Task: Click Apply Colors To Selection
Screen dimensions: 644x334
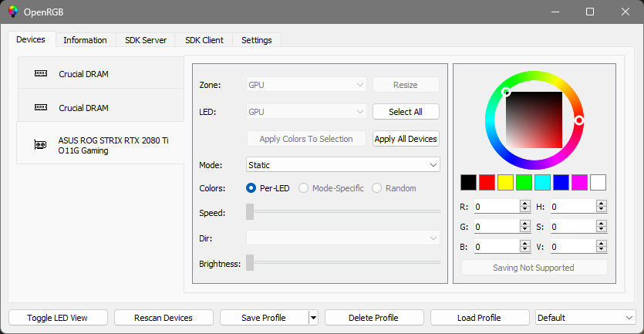Action: [x=306, y=139]
